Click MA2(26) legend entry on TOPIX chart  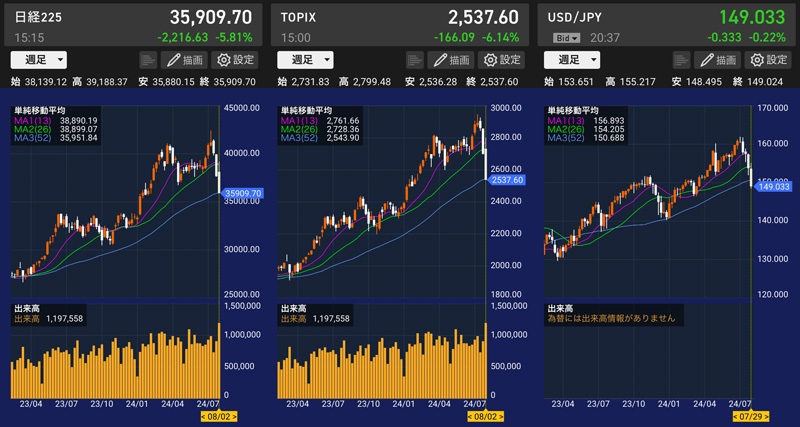320,129
